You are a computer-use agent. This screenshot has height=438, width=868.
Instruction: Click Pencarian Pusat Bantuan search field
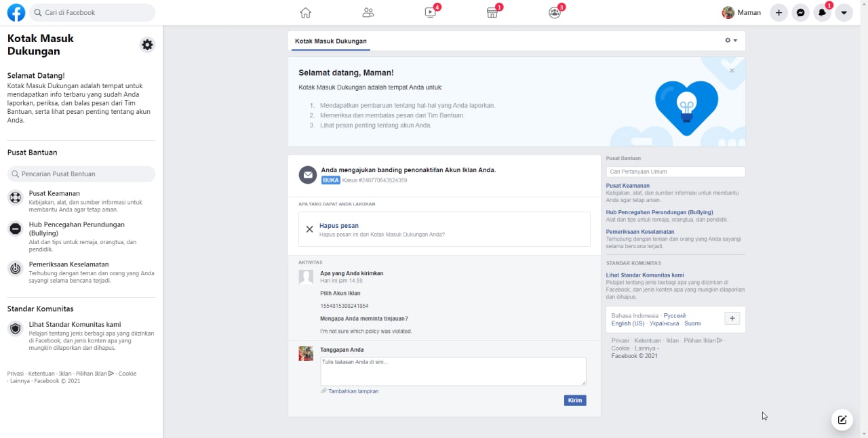point(81,174)
